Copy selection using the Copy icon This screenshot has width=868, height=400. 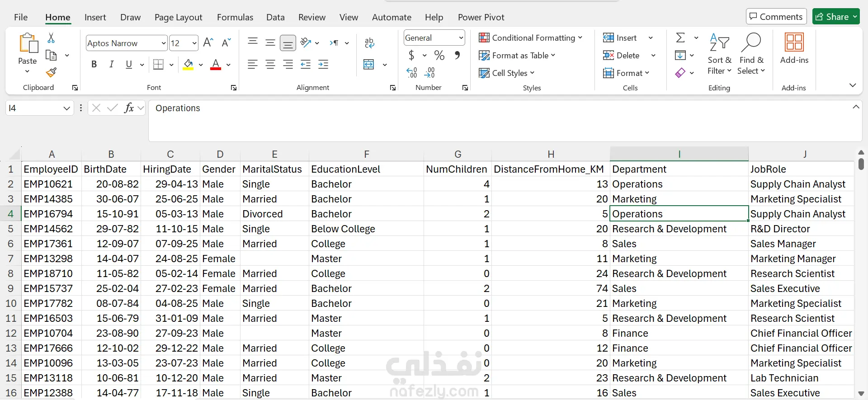[51, 55]
